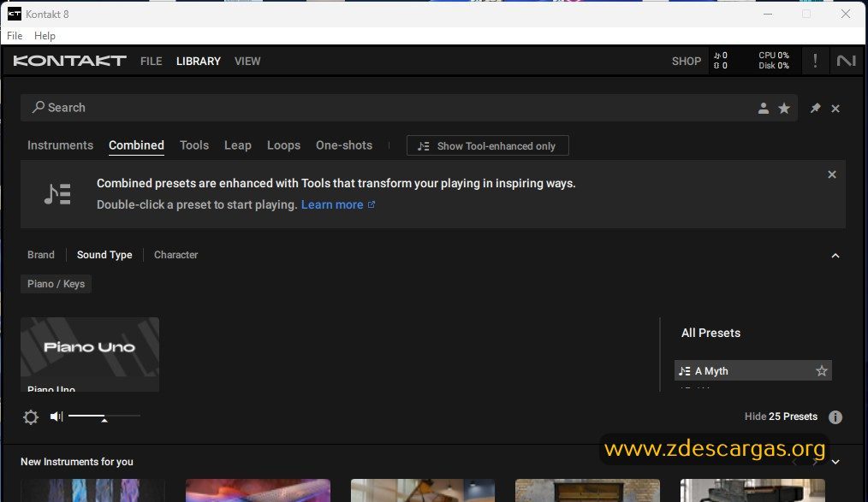Switch to the One-shots tab
The width and height of the screenshot is (868, 502).
pyautogui.click(x=344, y=145)
